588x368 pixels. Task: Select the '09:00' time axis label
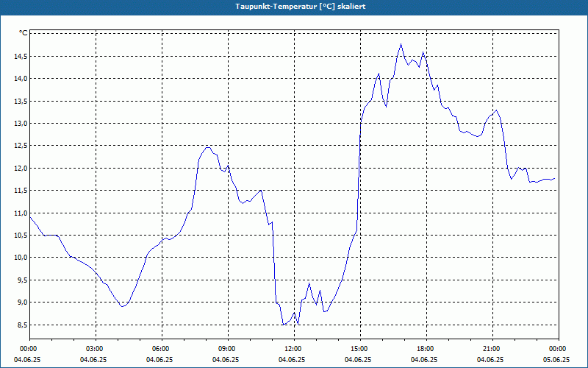click(226, 349)
